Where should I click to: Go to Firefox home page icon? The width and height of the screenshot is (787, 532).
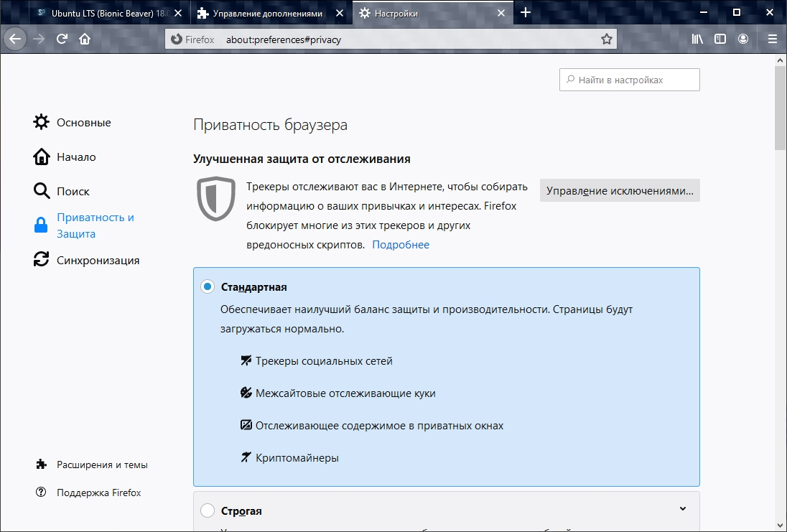[x=85, y=39]
